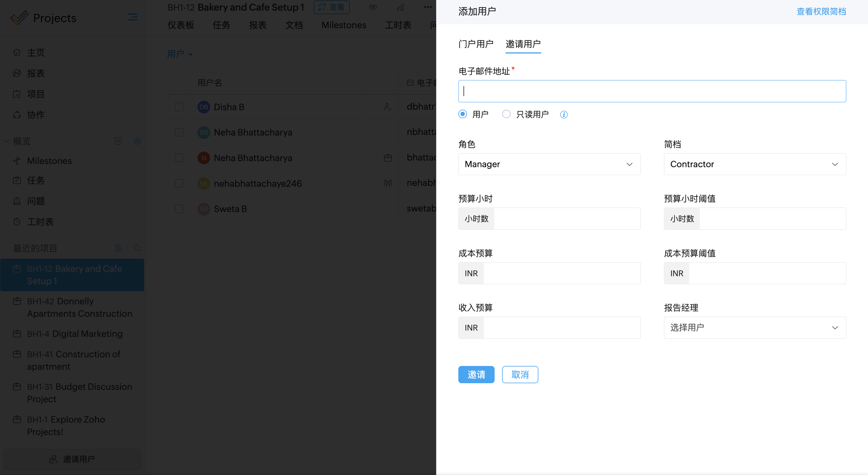
Task: Click the search icon in 最近的项目
Action: 137,248
